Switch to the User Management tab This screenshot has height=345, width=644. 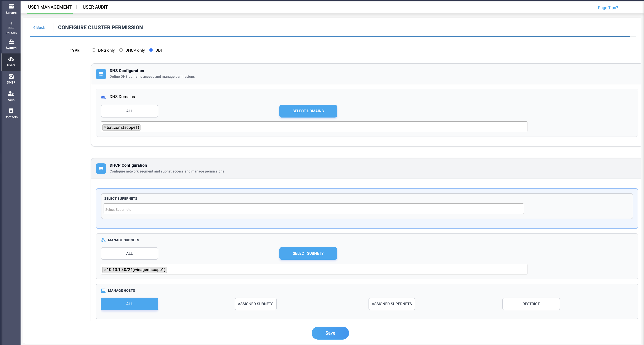coord(50,7)
